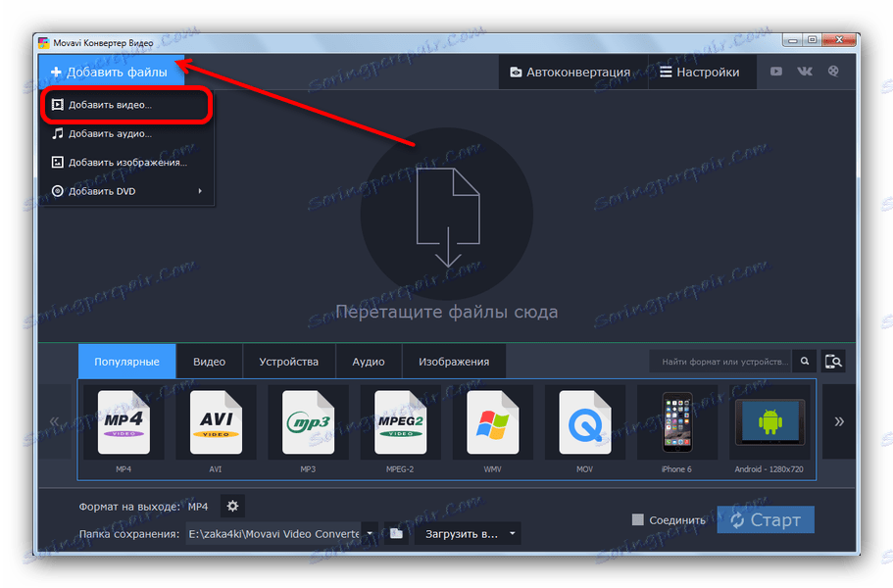Click the file drop zone circle

click(447, 214)
